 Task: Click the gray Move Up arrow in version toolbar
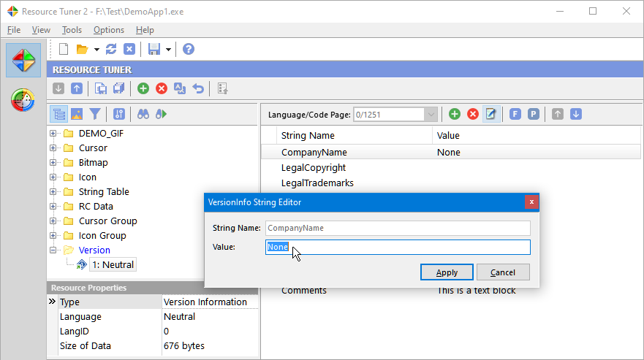point(557,114)
